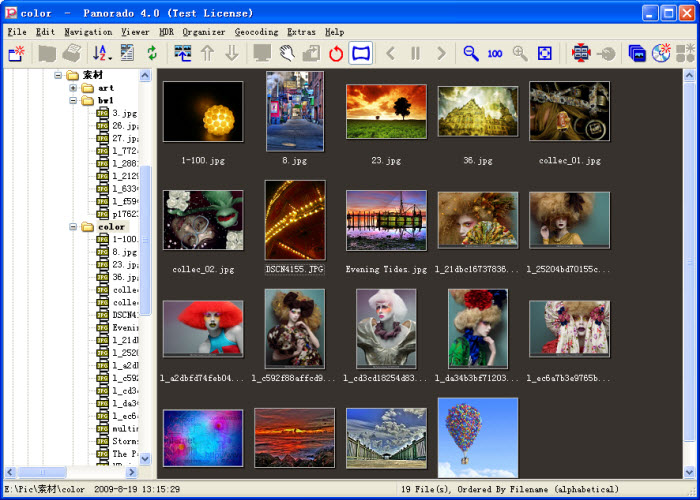Click the thumbnail overview toolbar icon
The height and width of the screenshot is (500, 700).
click(183, 53)
